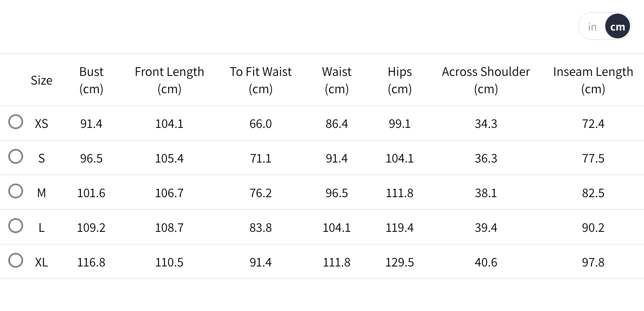Click the M bust value 101.6
The image size is (644, 311).
tap(91, 193)
